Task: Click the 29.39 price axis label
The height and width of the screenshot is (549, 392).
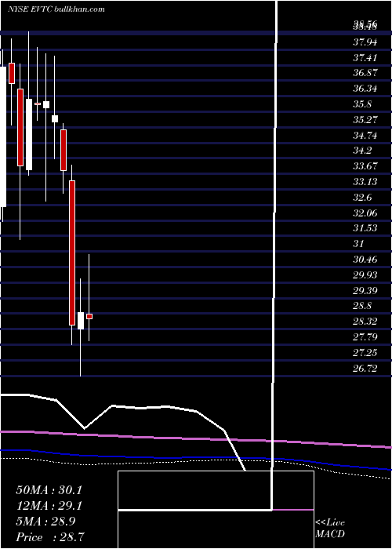Action: click(365, 290)
